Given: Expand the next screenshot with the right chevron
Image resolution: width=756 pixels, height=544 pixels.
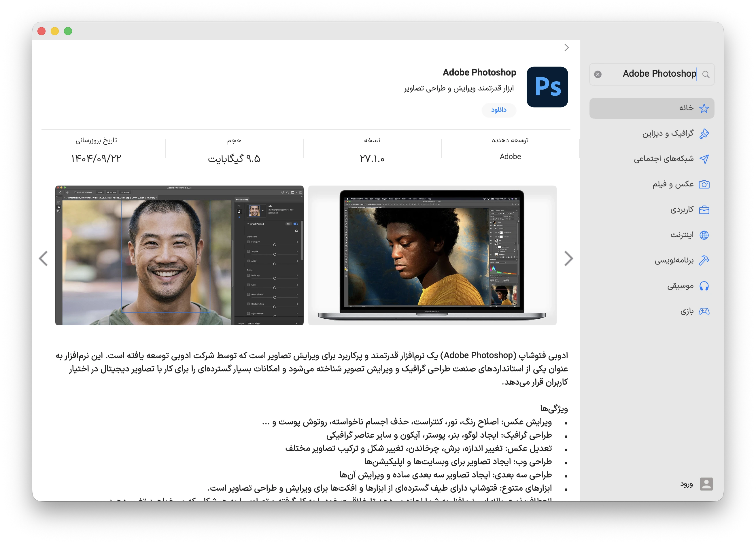Looking at the screenshot, I should pyautogui.click(x=569, y=258).
